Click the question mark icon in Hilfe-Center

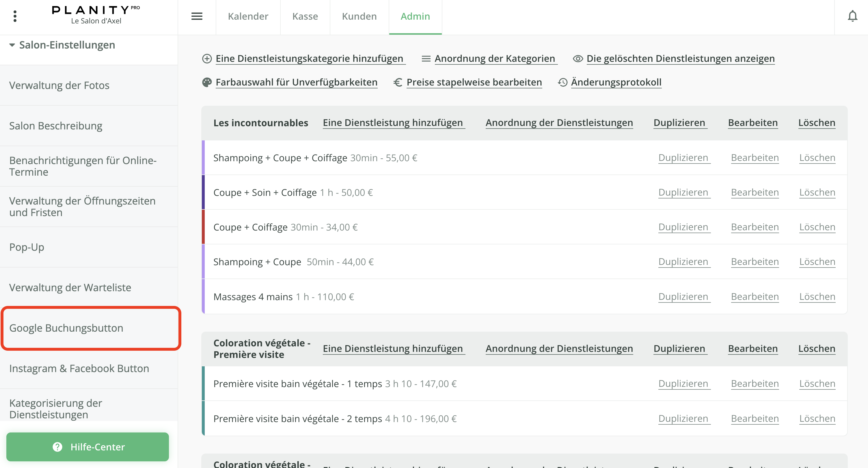point(57,447)
